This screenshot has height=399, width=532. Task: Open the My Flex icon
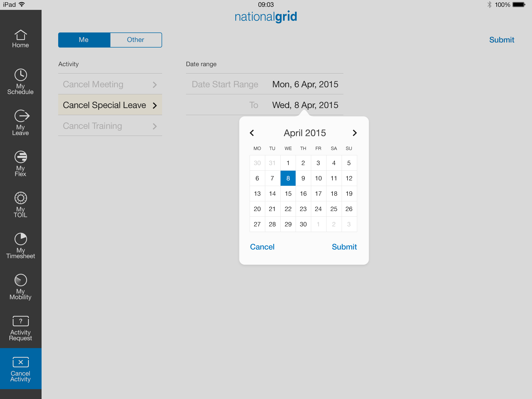[21, 163]
